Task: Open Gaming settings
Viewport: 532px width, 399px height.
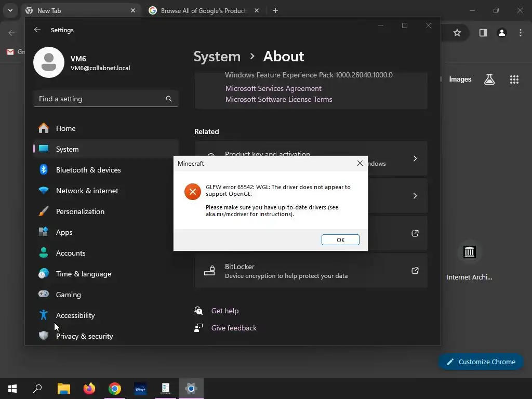Action: [x=106, y=295]
